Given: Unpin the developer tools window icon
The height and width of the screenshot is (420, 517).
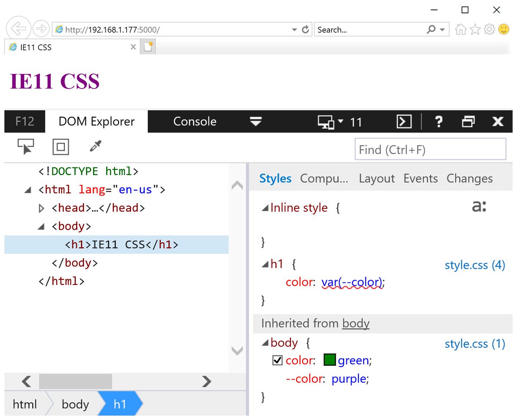Looking at the screenshot, I should (x=468, y=122).
